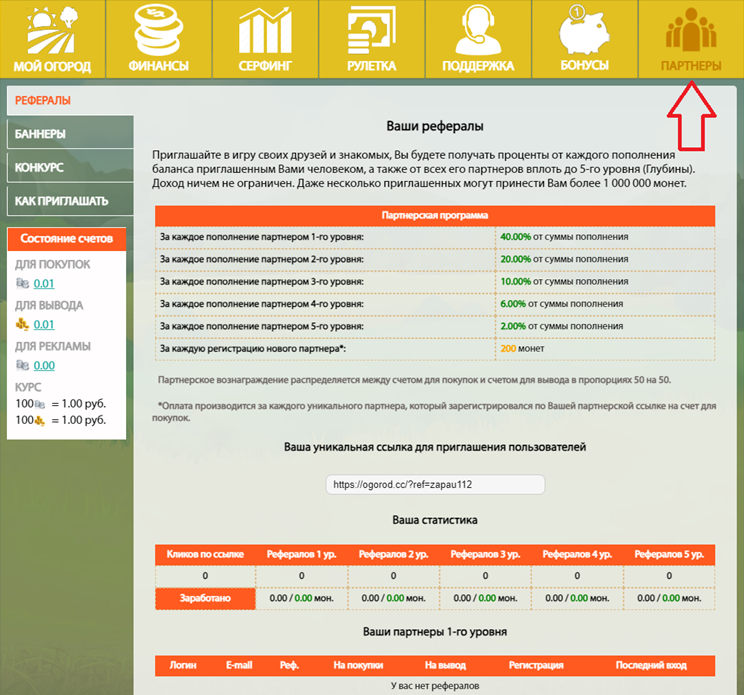
Task: Click the 40.00% first level percentage
Action: pos(515,237)
